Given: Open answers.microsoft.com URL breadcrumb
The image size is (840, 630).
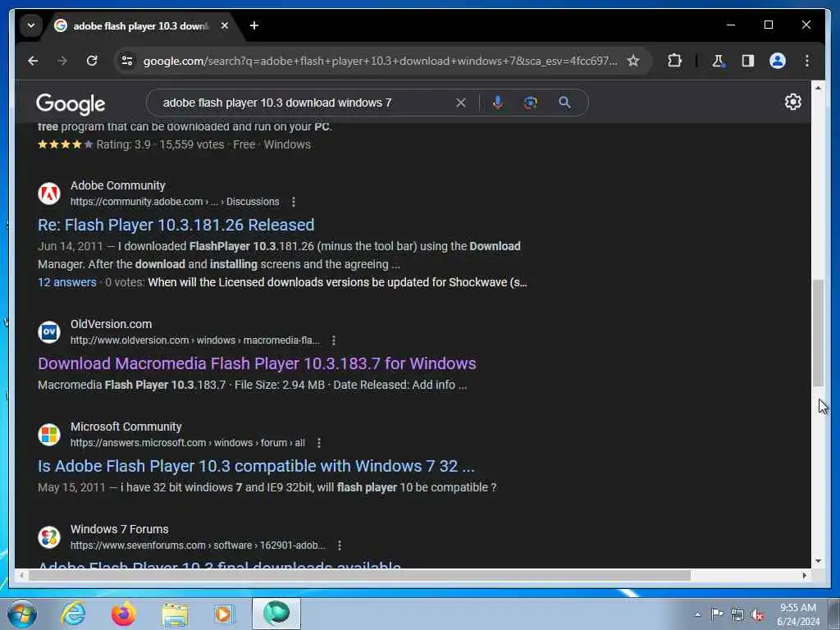Looking at the screenshot, I should tap(188, 443).
